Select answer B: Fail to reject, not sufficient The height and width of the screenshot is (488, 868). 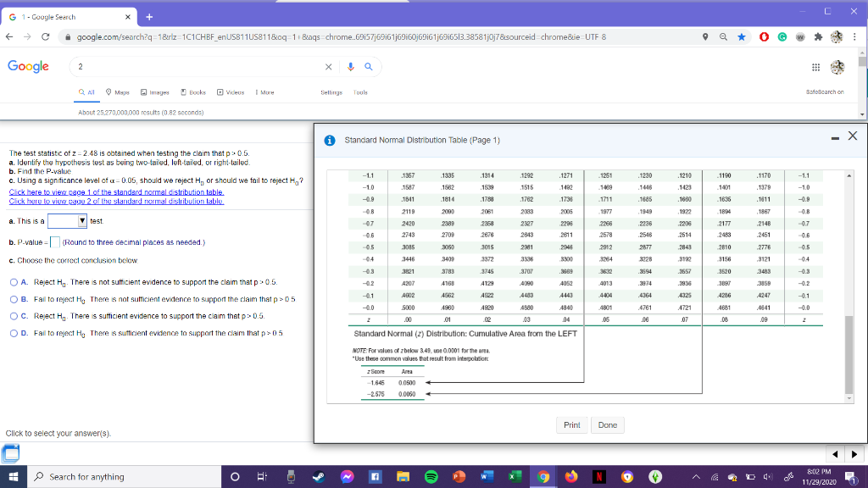tap(14, 299)
